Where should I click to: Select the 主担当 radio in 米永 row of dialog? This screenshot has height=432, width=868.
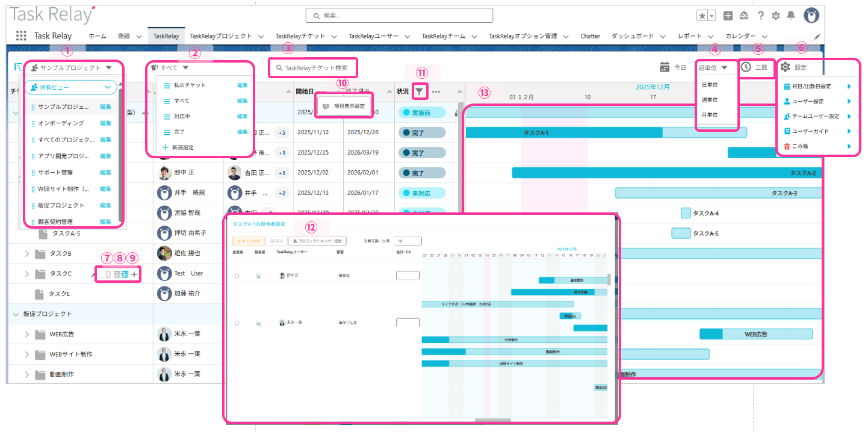tap(237, 323)
